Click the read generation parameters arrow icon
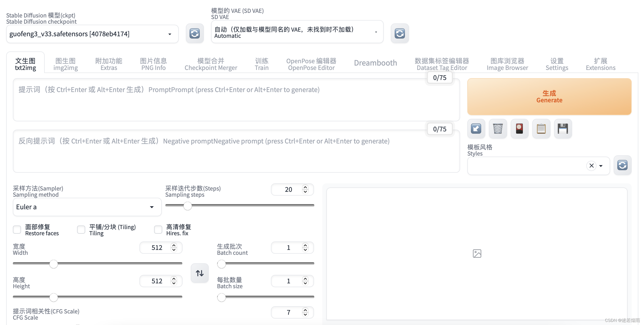Viewport: 644px width, 325px height. point(476,129)
